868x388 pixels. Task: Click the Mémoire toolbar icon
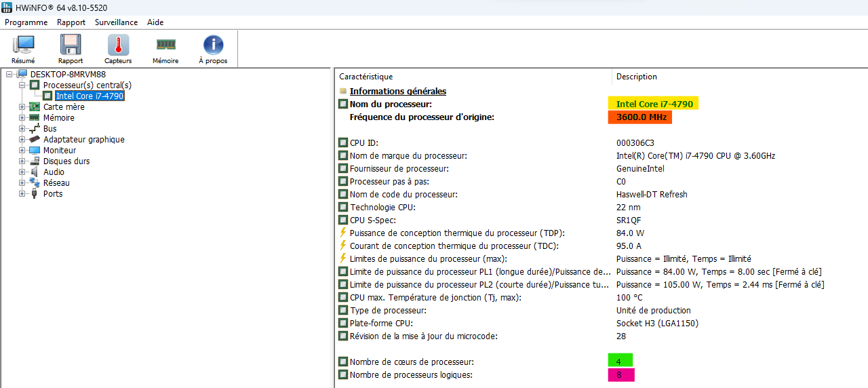click(x=165, y=49)
